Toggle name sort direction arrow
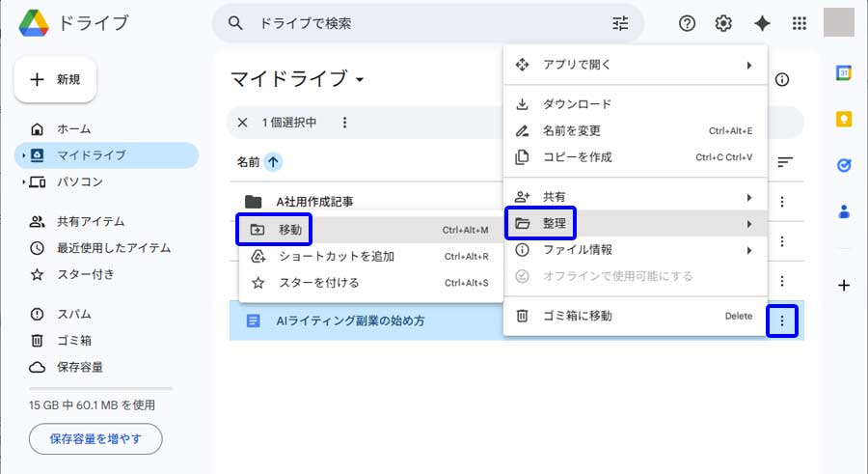Image resolution: width=868 pixels, height=474 pixels. coord(274,162)
